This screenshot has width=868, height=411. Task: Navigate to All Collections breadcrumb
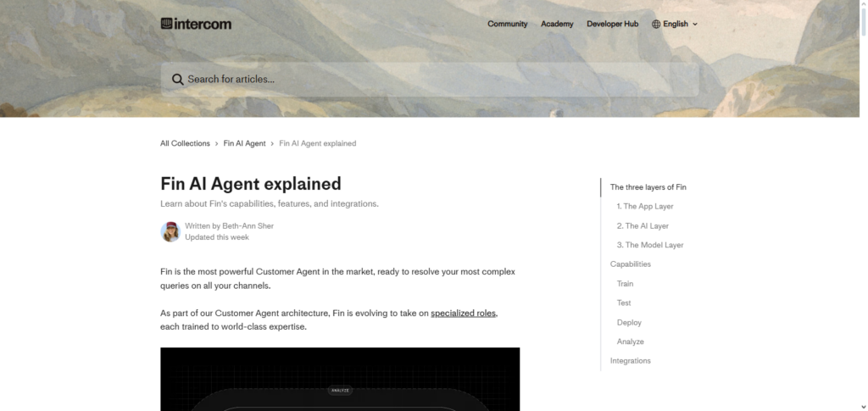pos(185,143)
